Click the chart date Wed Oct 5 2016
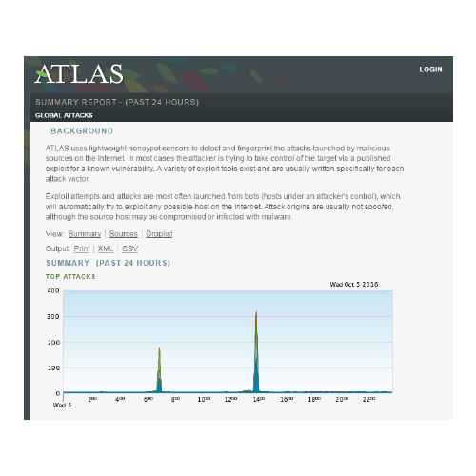 [354, 284]
